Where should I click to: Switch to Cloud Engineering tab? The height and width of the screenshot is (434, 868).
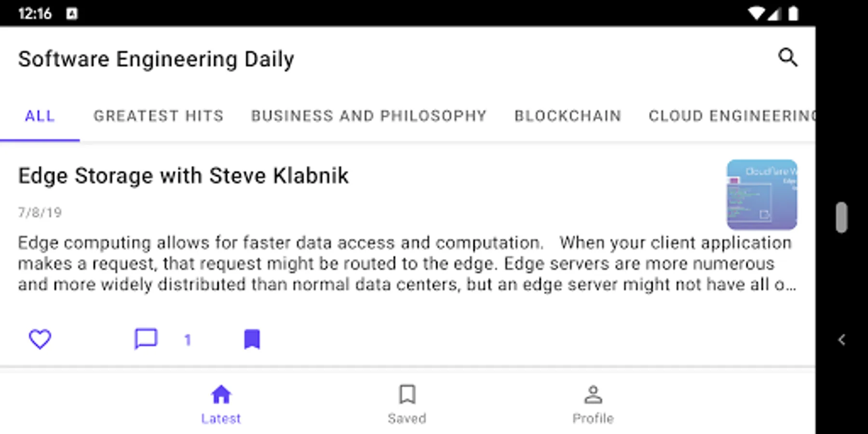coord(731,116)
